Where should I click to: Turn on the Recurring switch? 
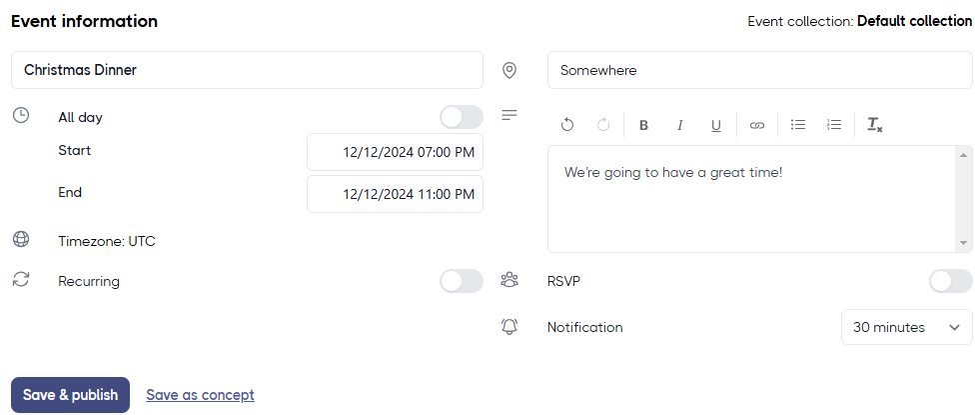pos(461,281)
